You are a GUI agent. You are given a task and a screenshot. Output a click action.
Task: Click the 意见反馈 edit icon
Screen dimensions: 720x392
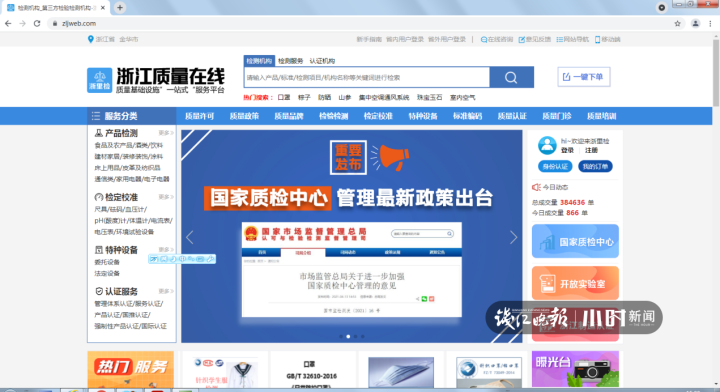[x=522, y=39]
